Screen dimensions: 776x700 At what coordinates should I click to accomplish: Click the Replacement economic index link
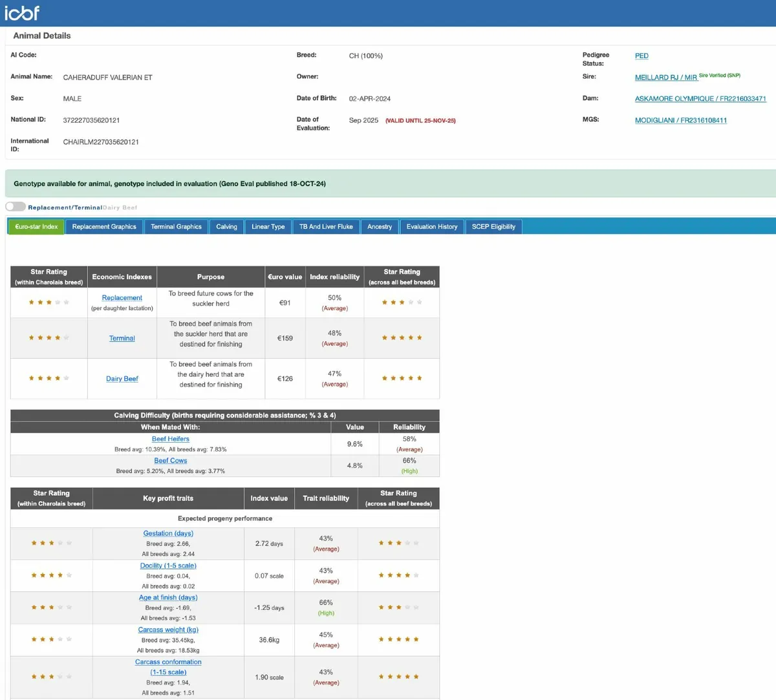point(122,298)
